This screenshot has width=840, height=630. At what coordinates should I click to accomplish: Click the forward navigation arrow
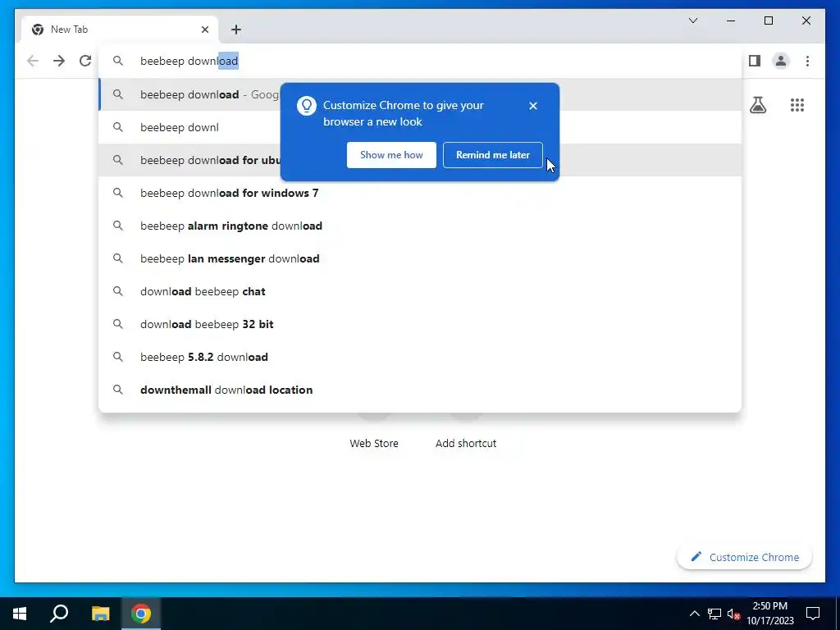point(59,61)
